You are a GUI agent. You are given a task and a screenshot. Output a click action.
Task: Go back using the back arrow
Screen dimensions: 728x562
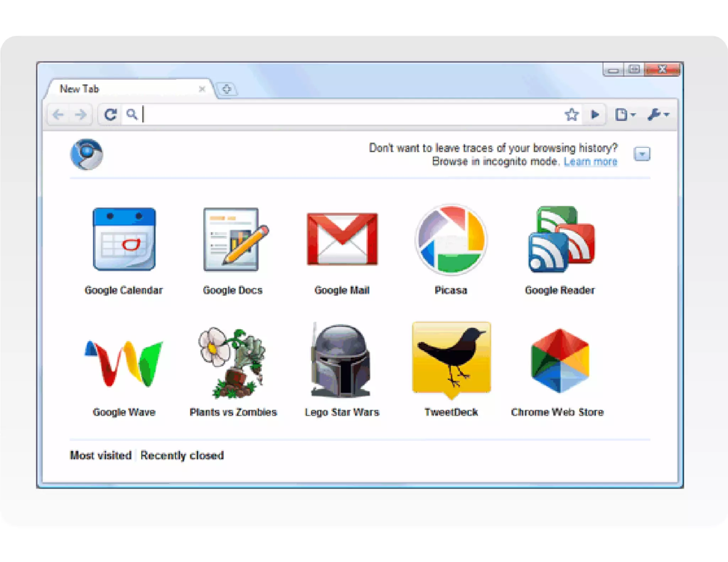(x=58, y=115)
